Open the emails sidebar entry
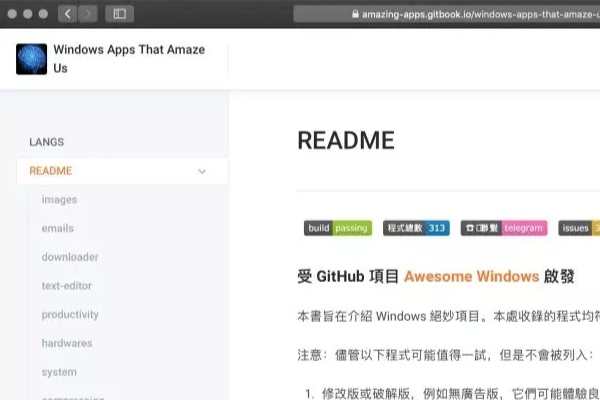Viewport: 600px width, 400px height. tap(57, 229)
